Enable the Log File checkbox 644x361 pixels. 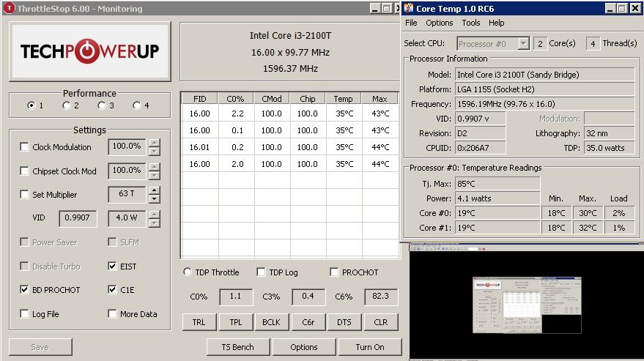[x=24, y=314]
